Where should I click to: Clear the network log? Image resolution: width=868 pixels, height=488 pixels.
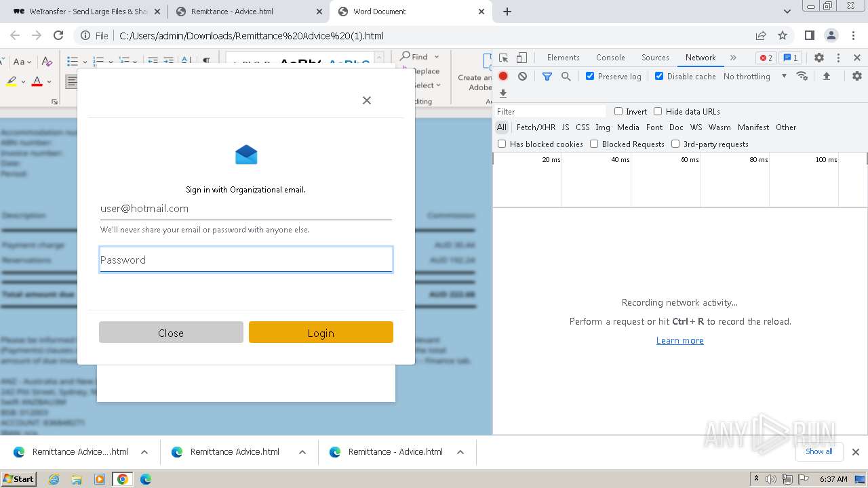click(522, 77)
